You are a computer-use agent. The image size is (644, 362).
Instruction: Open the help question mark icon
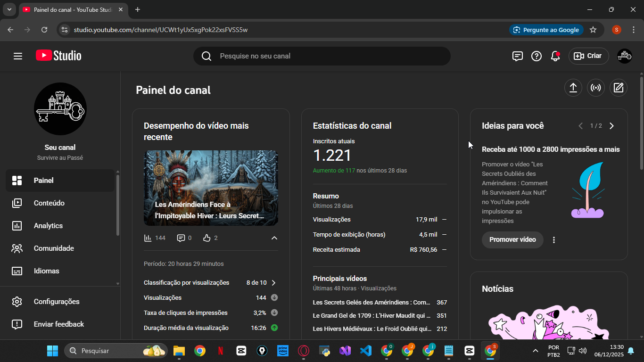[537, 56]
